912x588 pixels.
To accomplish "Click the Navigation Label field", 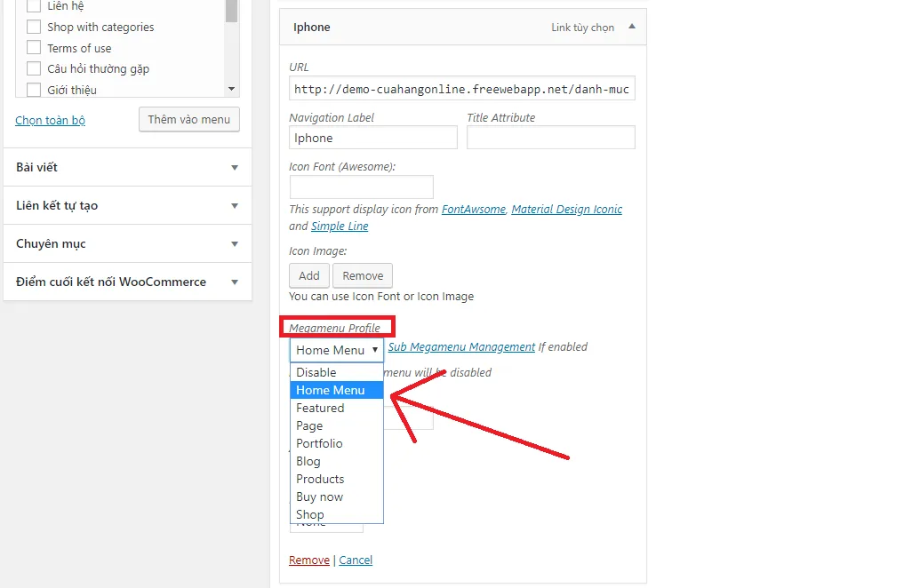I will (x=372, y=138).
